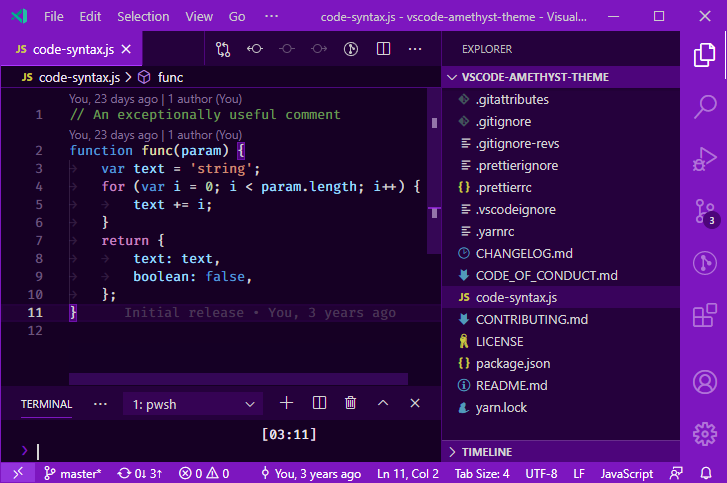Click the middle disabled commit revision icon

tap(287, 49)
